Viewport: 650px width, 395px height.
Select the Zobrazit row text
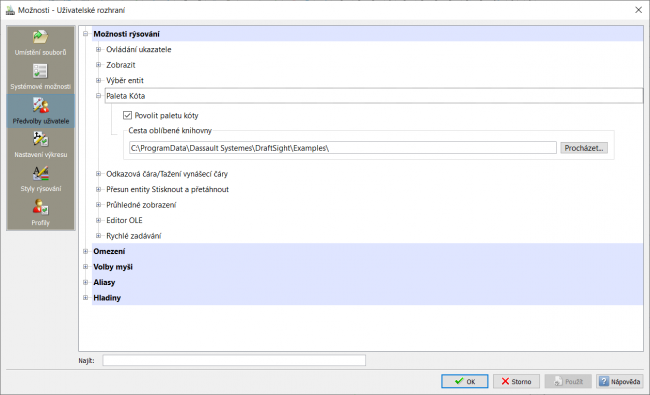(x=121, y=65)
